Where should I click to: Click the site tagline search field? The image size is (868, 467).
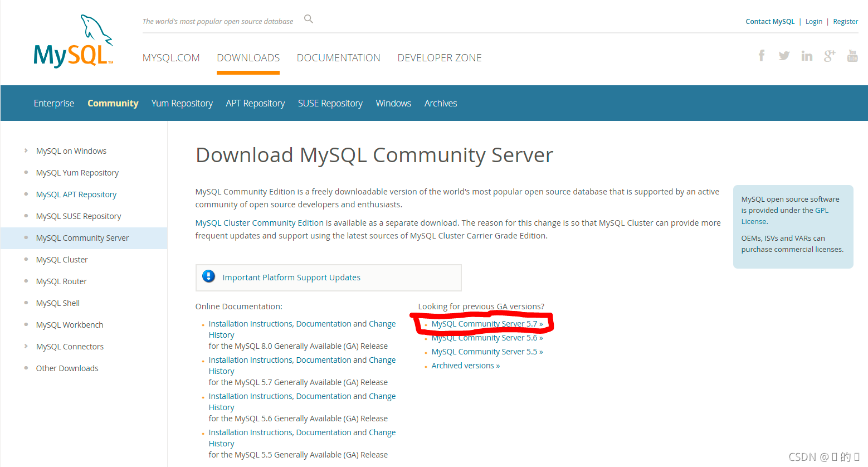(x=218, y=22)
